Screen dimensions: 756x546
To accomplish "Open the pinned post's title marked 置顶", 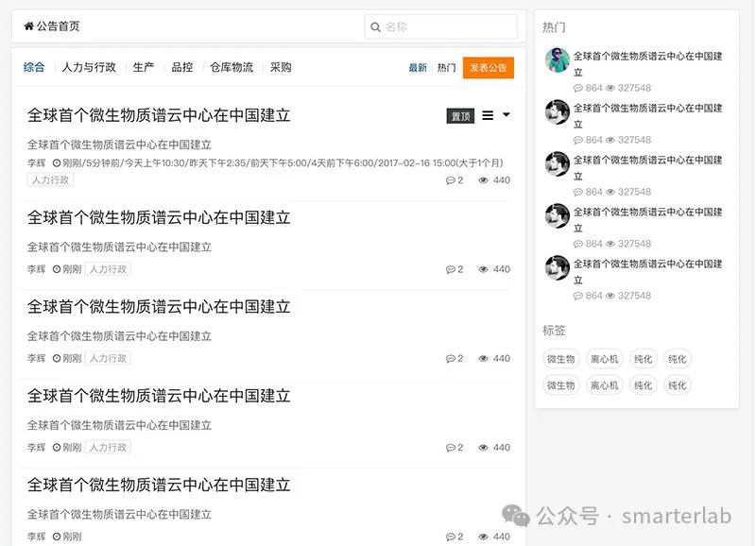I will pyautogui.click(x=159, y=115).
